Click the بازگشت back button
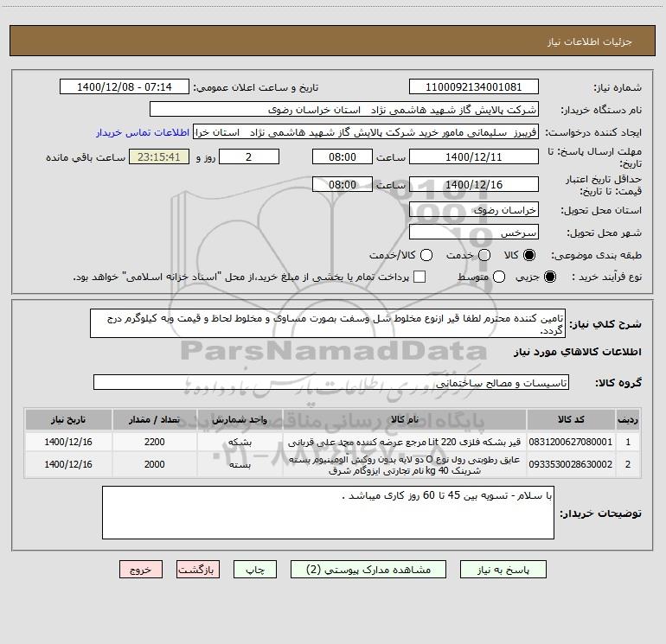666x644 pixels. point(198,570)
